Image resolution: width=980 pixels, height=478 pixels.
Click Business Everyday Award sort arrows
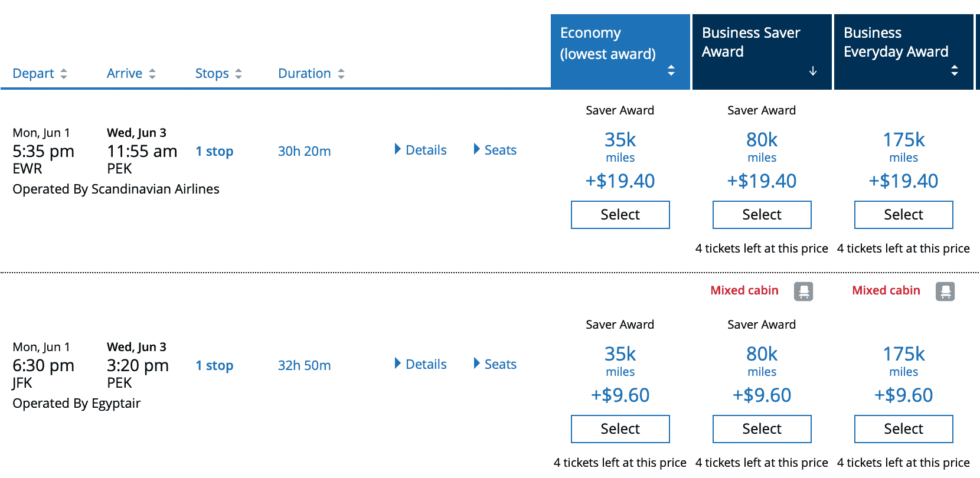click(955, 70)
